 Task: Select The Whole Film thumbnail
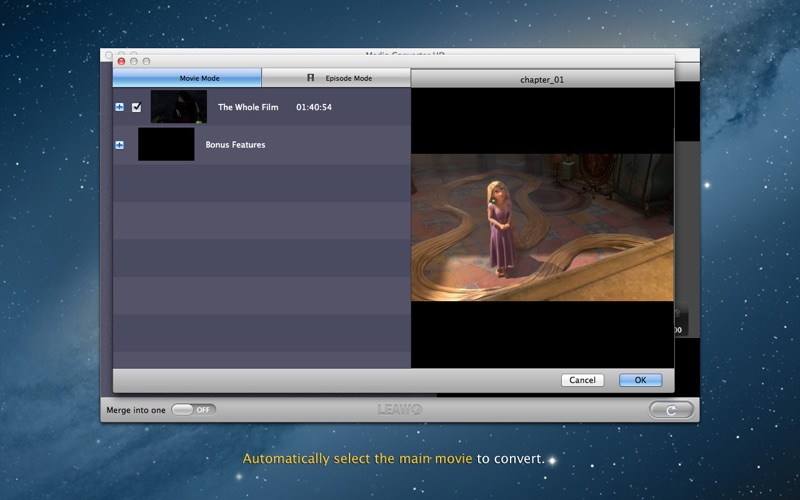pos(179,107)
